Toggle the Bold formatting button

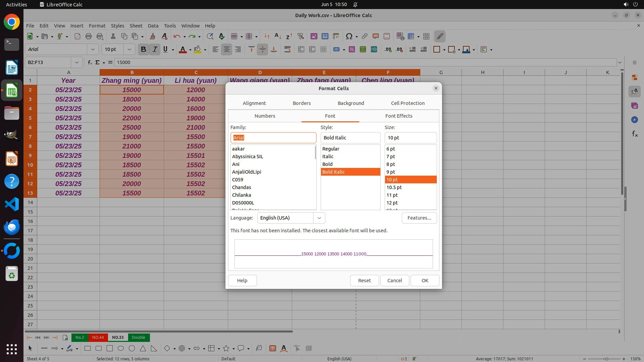144,49
